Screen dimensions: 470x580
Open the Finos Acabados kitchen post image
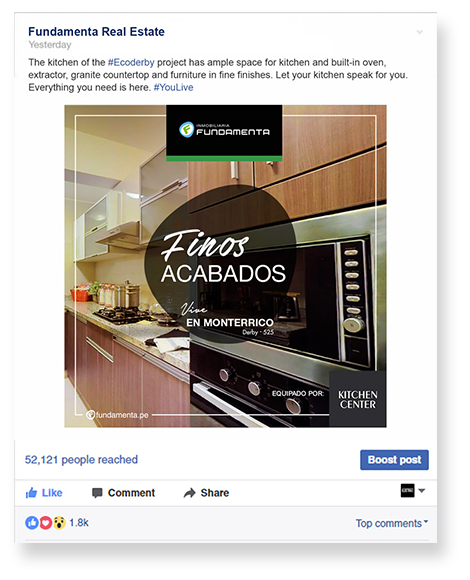[226, 266]
